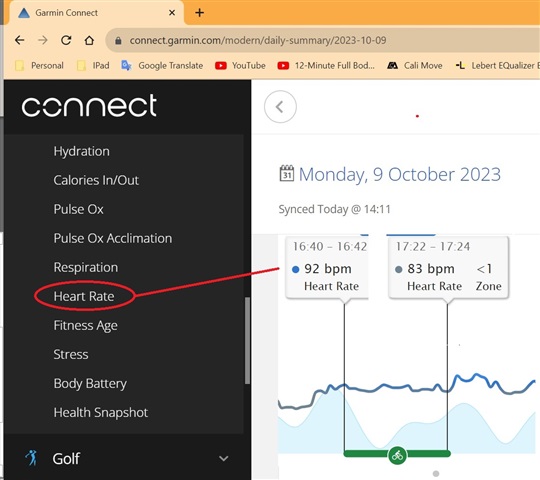Open Health Snapshot in the sidebar
Screen dimensions: 540x480
click(101, 413)
